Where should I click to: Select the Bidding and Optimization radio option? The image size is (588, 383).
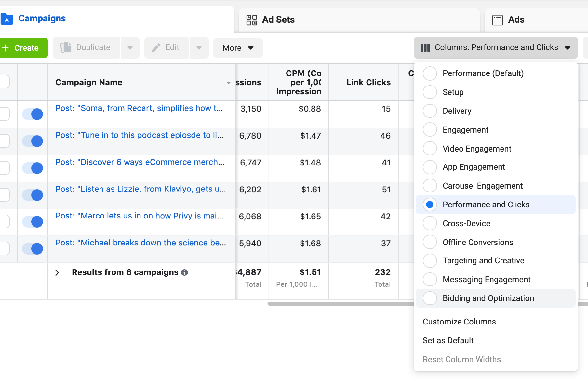pyautogui.click(x=430, y=298)
